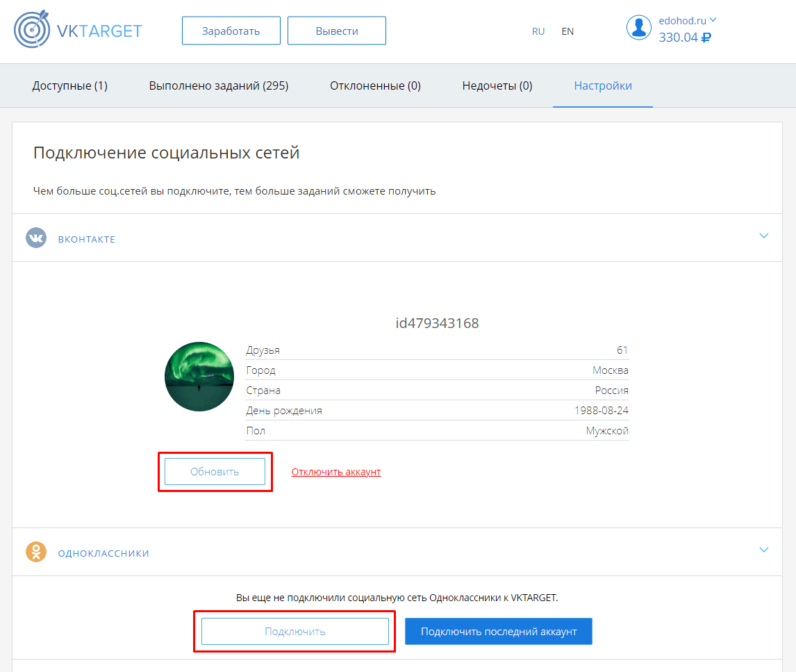Click the VKontakte logo icon
The height and width of the screenshot is (672, 796).
(x=36, y=238)
